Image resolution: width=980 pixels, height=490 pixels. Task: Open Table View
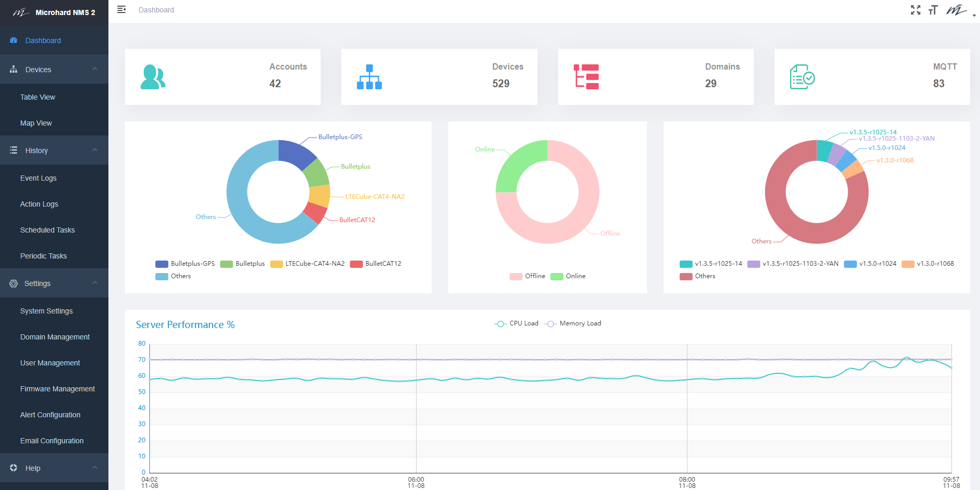(x=54, y=97)
